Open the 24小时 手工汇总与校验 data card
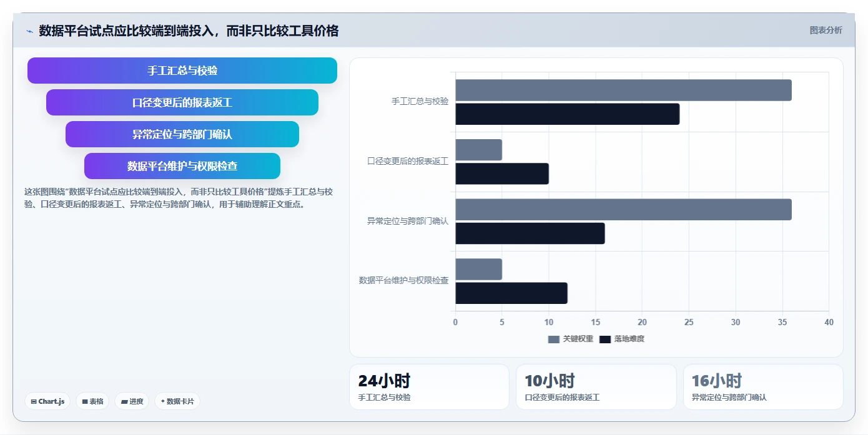Screen dimensions: 868x435 (429, 387)
